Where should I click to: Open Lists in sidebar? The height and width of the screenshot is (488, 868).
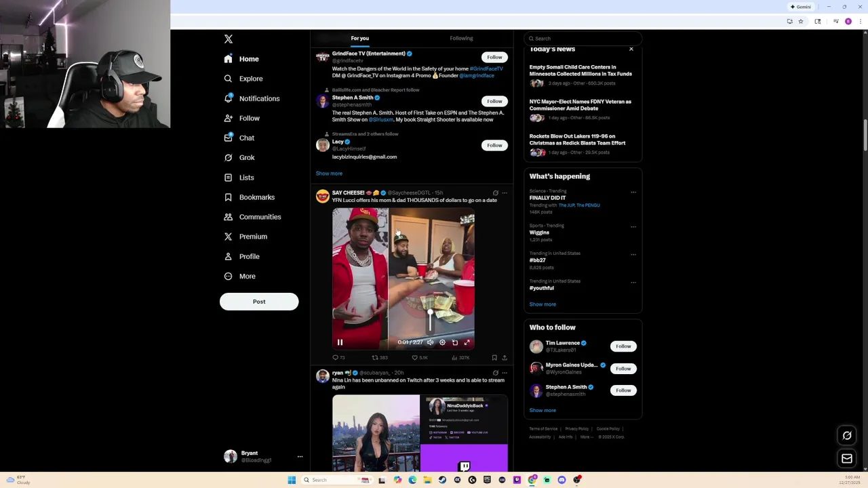tap(239, 178)
